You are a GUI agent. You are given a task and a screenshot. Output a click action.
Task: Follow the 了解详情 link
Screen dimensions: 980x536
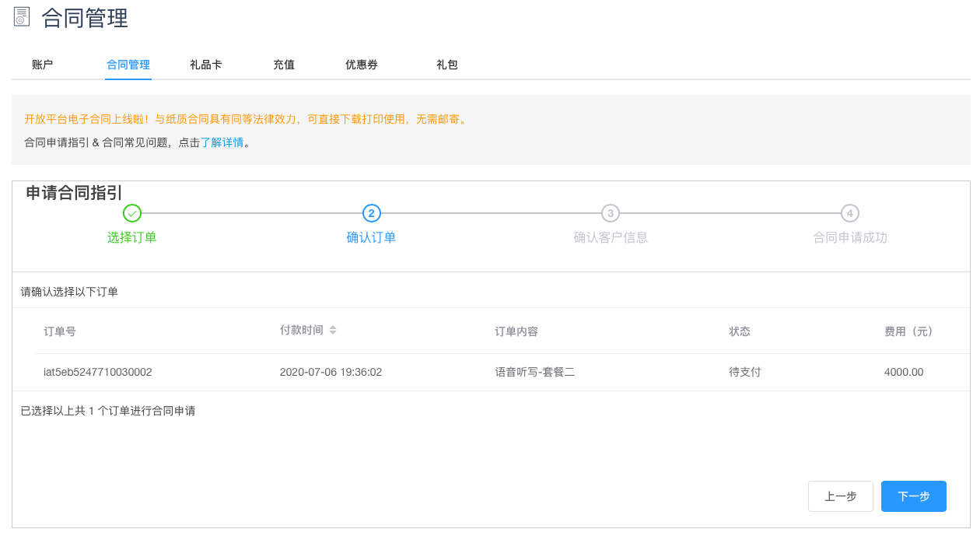(x=222, y=142)
